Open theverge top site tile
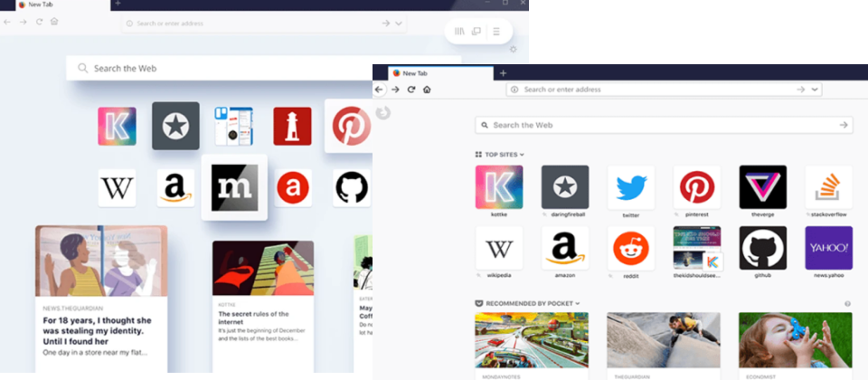Screen dimensions: 868x380 click(x=763, y=186)
